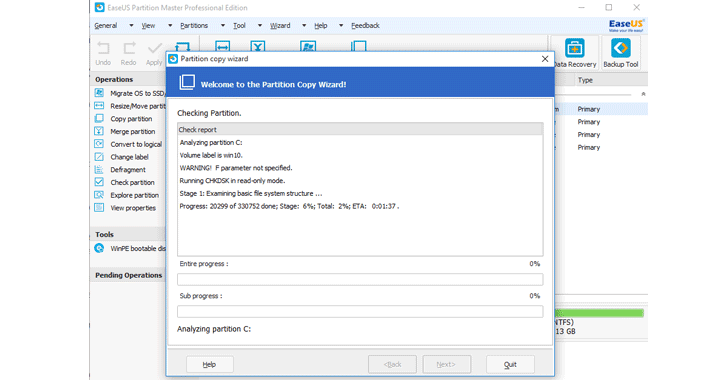Open WinPE bootable disk tool
728x380 pixels.
pyautogui.click(x=130, y=248)
